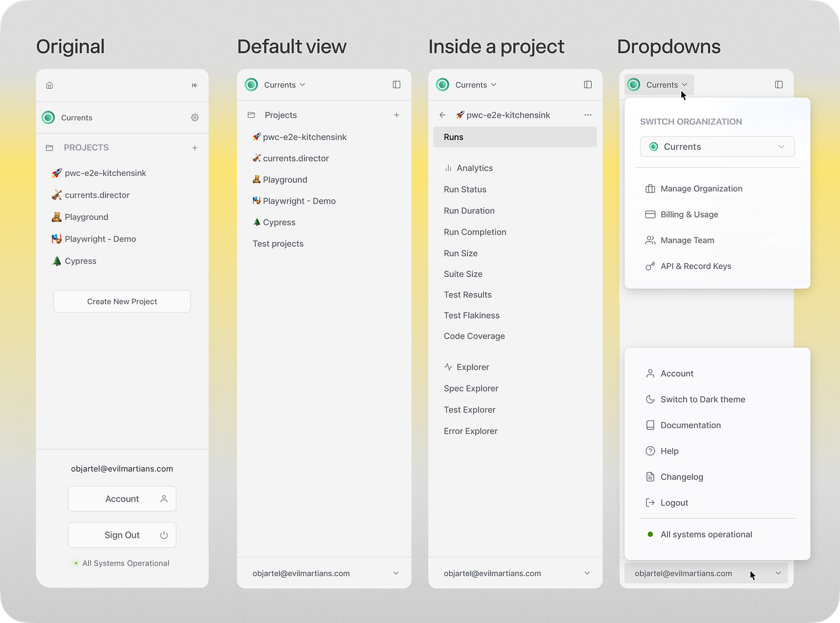
Task: Click Test projects in Default view
Action: (278, 244)
